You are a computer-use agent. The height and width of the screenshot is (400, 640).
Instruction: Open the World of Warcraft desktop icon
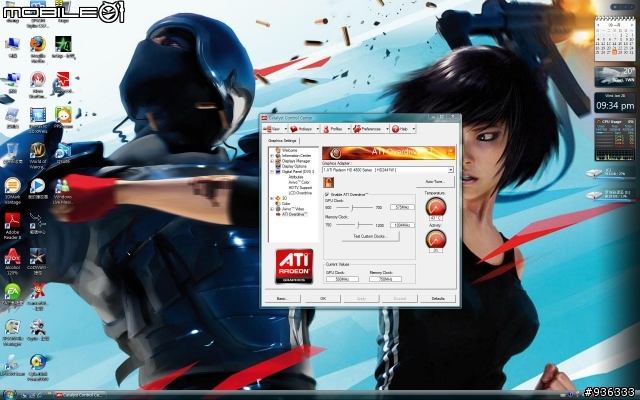pyautogui.click(x=38, y=151)
